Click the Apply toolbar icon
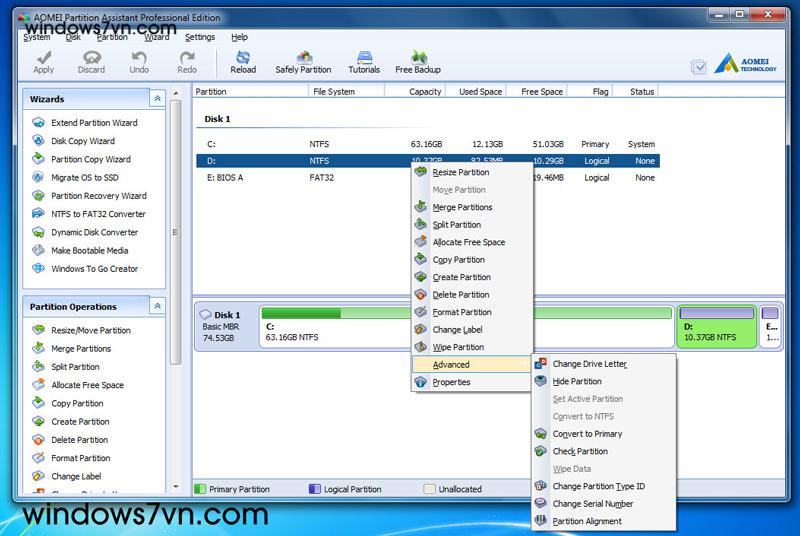The image size is (800, 536). [x=43, y=62]
